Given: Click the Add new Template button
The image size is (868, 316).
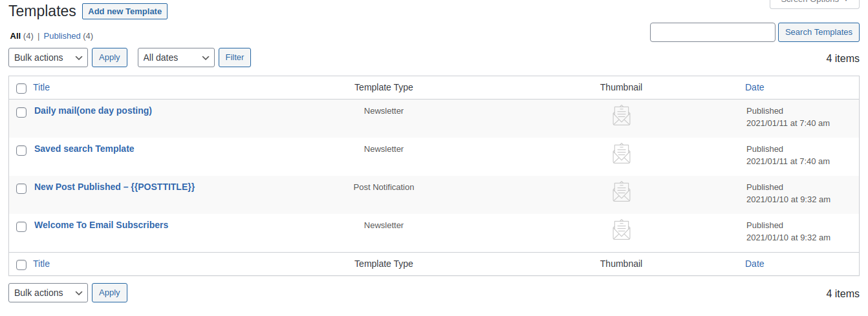Looking at the screenshot, I should click(x=125, y=12).
